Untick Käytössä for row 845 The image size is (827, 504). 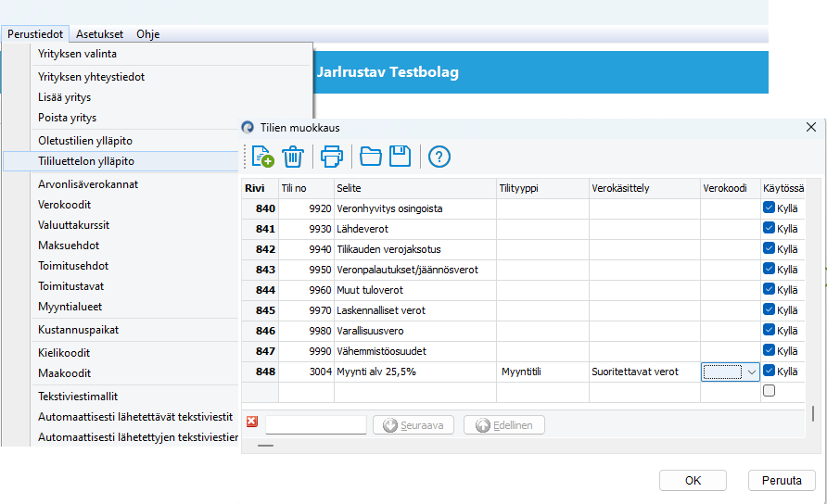click(x=769, y=309)
